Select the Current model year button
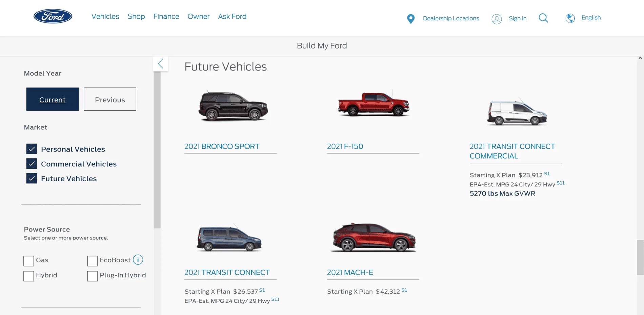 (53, 99)
